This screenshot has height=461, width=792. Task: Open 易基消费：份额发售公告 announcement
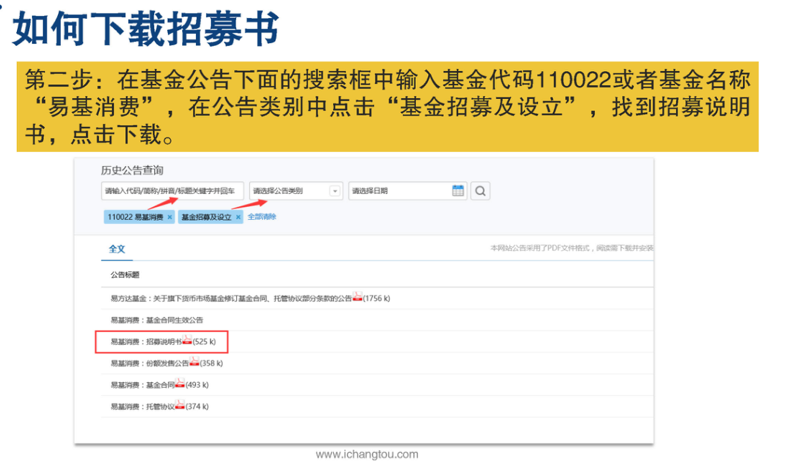(150, 364)
